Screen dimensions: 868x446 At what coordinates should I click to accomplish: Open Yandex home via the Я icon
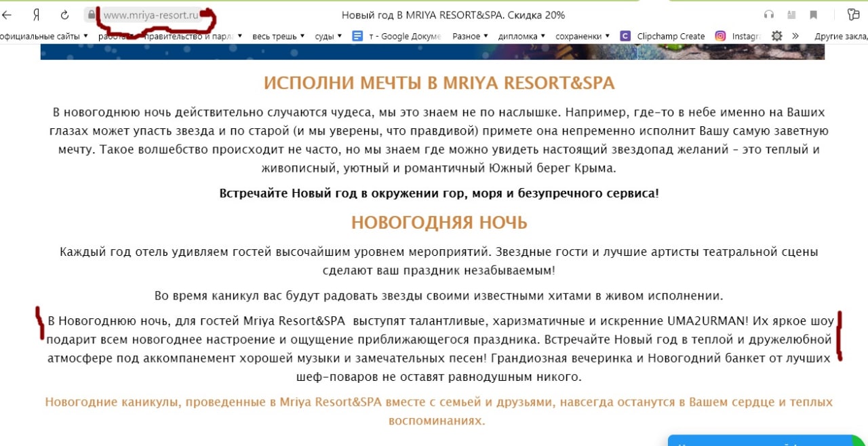click(36, 15)
